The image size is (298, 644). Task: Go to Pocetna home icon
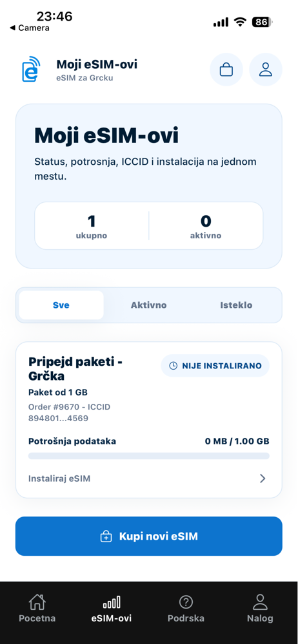37,602
